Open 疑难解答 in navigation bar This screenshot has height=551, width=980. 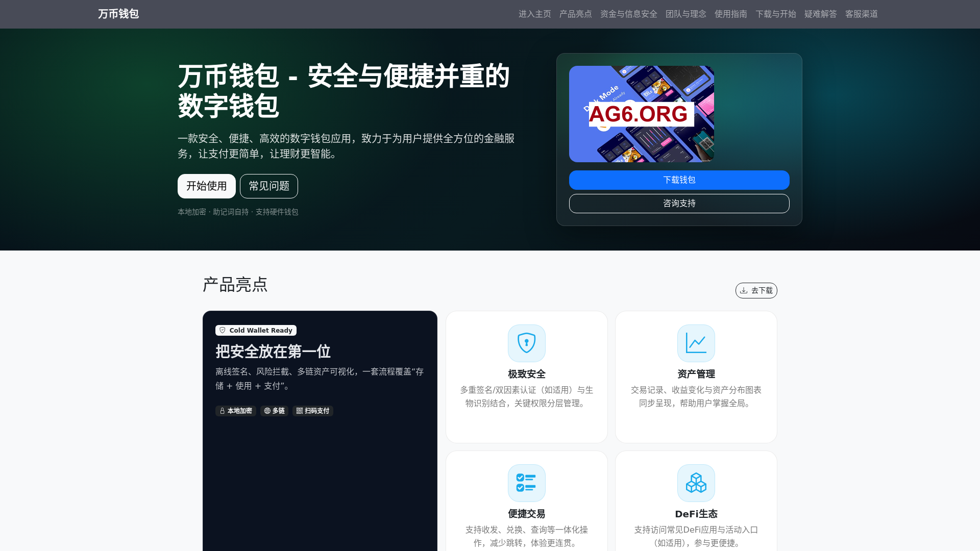pyautogui.click(x=821, y=14)
